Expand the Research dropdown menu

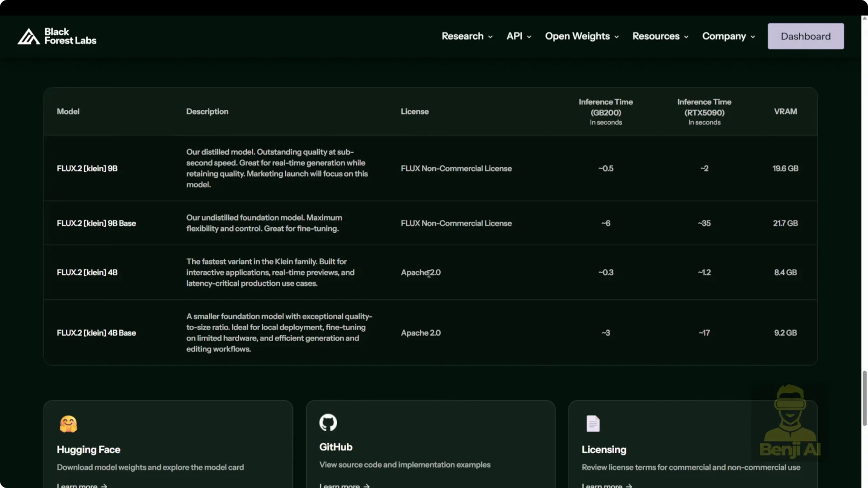point(467,36)
